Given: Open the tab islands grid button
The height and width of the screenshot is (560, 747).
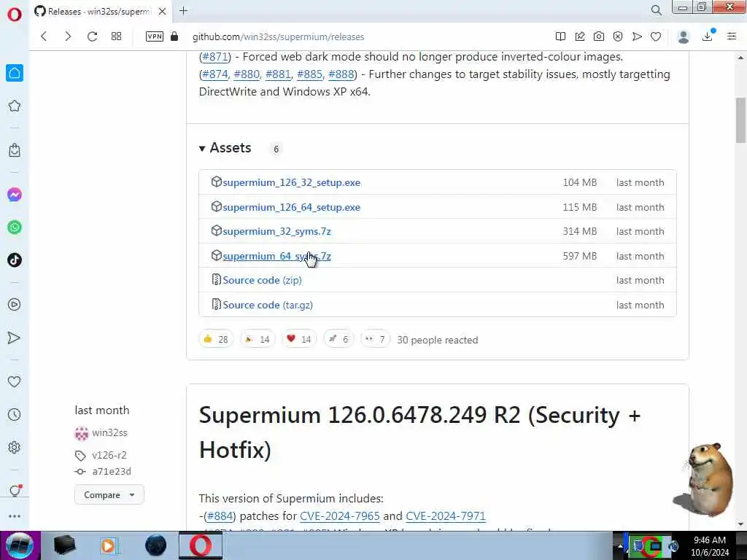Looking at the screenshot, I should (x=116, y=36).
